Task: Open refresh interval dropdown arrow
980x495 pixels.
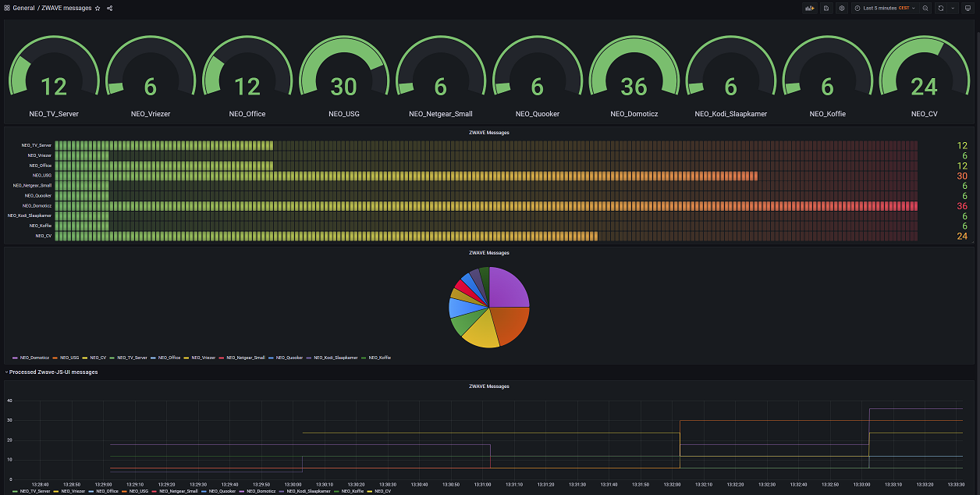Action: 952,8
